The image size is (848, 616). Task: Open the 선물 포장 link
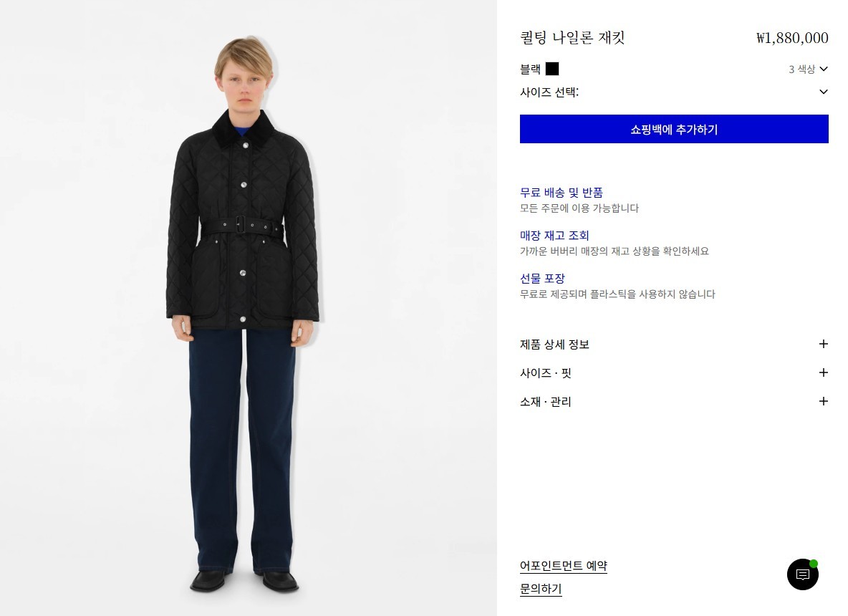[542, 279]
